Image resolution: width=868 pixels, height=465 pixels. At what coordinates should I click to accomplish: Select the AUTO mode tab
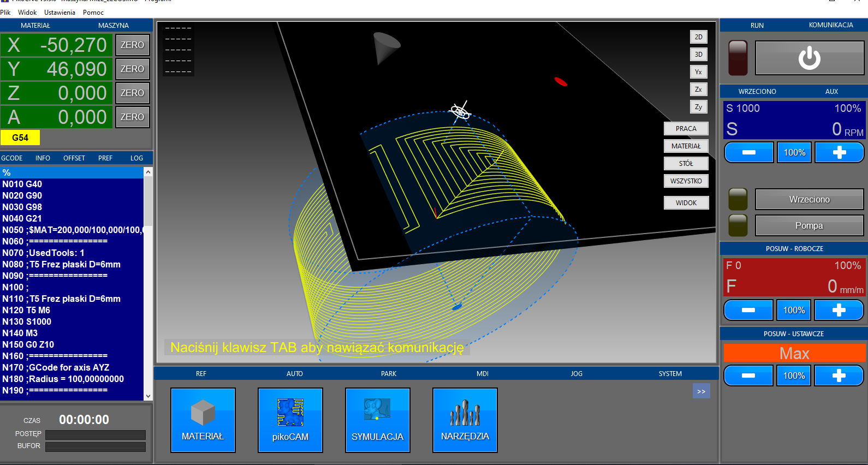coord(295,374)
